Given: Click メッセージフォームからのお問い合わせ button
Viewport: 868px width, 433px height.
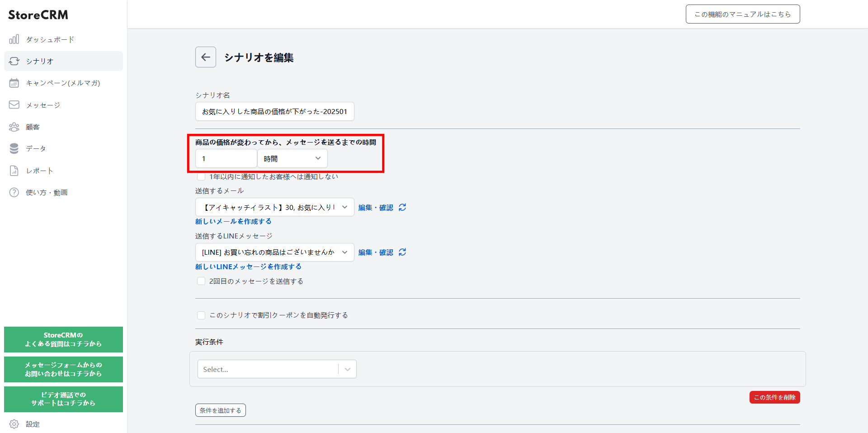Looking at the screenshot, I should coord(63,369).
